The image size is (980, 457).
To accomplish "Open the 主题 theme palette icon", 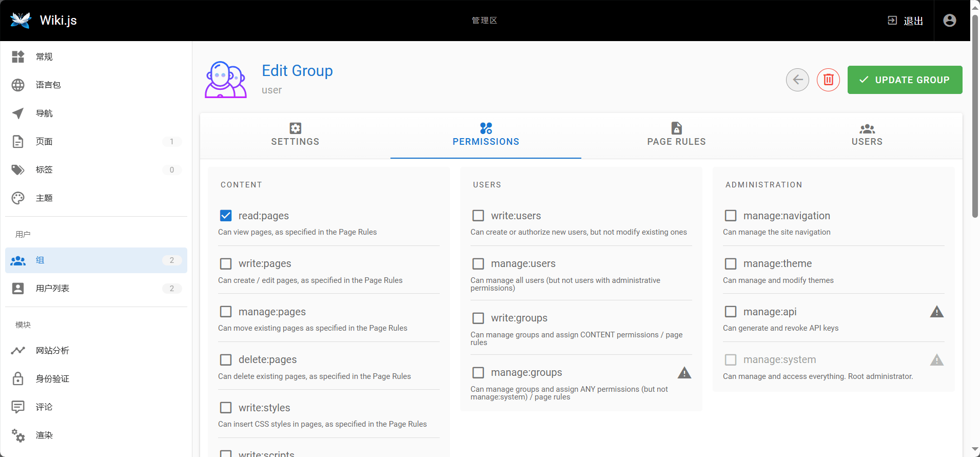I will pos(18,198).
